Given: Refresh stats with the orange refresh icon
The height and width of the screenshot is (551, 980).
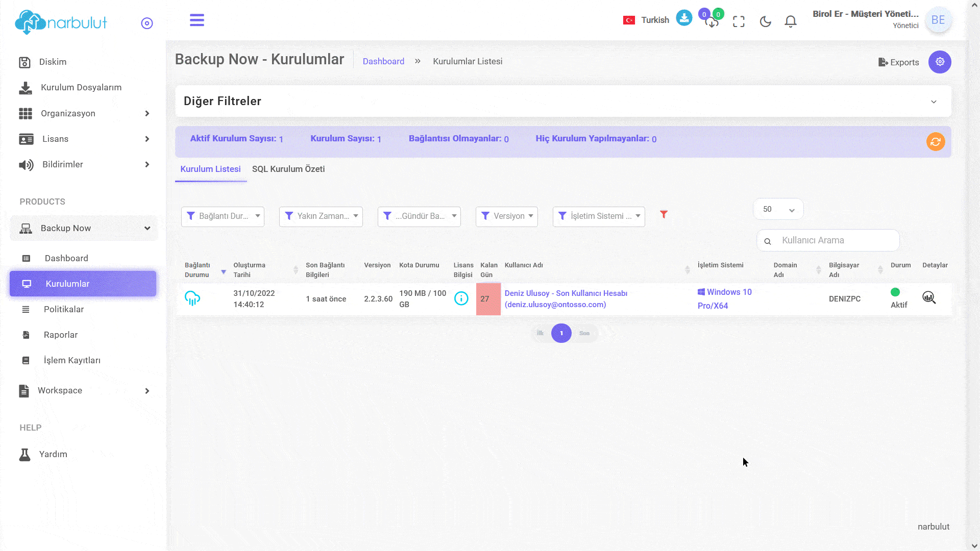Looking at the screenshot, I should [936, 141].
